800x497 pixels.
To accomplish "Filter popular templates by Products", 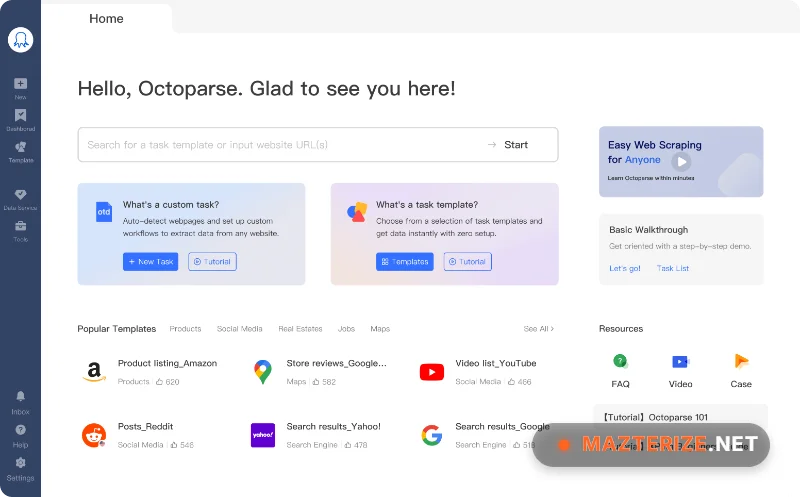I will tap(185, 329).
